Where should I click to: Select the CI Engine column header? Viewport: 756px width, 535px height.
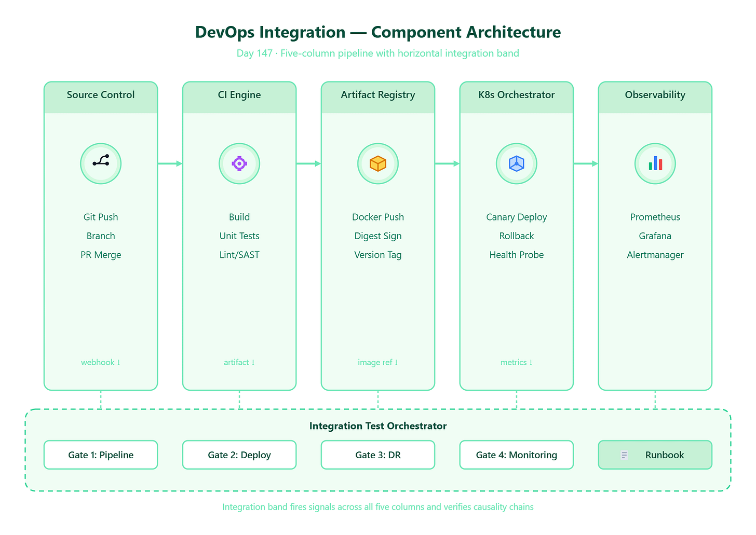point(239,97)
